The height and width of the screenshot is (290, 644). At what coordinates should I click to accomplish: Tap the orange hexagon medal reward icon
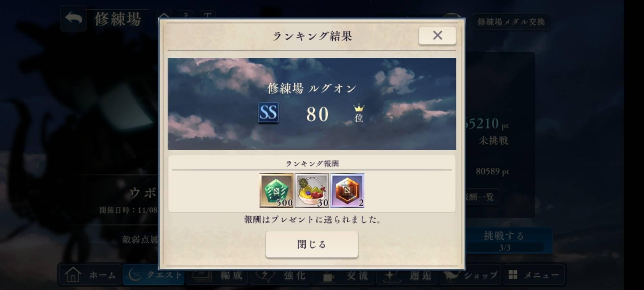point(347,191)
